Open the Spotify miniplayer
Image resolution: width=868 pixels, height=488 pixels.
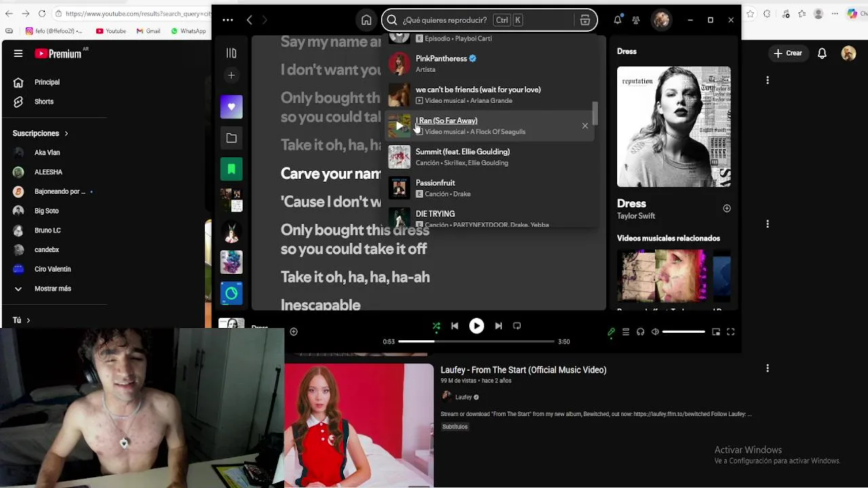tap(716, 332)
